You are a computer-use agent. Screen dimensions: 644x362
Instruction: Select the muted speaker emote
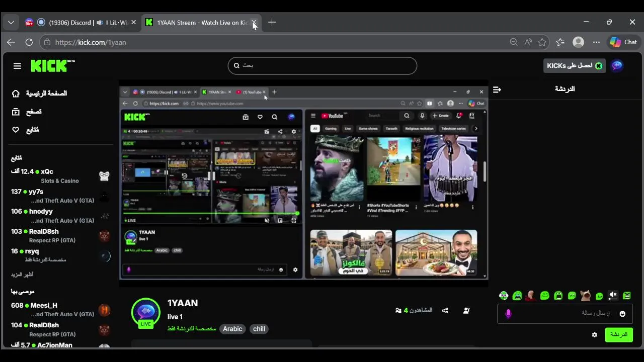click(612, 296)
